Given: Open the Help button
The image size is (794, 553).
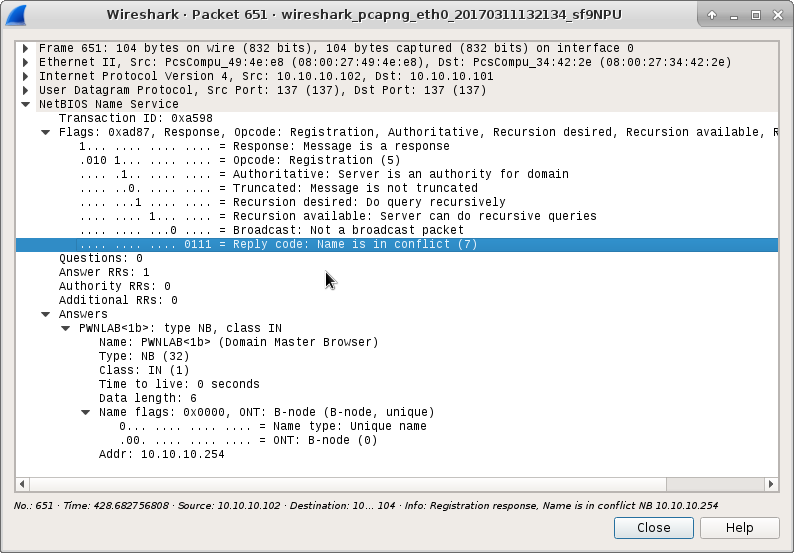Looking at the screenshot, I should (739, 528).
